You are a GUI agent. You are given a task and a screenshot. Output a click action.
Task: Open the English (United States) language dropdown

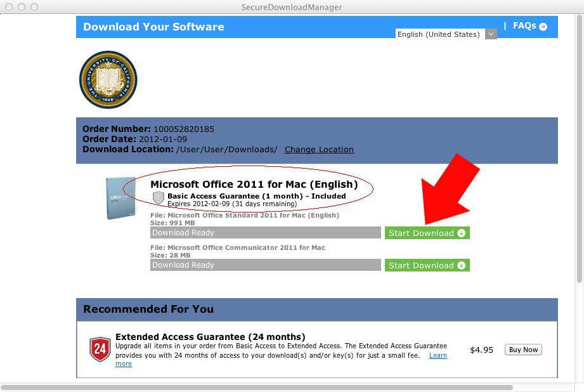[x=446, y=34]
